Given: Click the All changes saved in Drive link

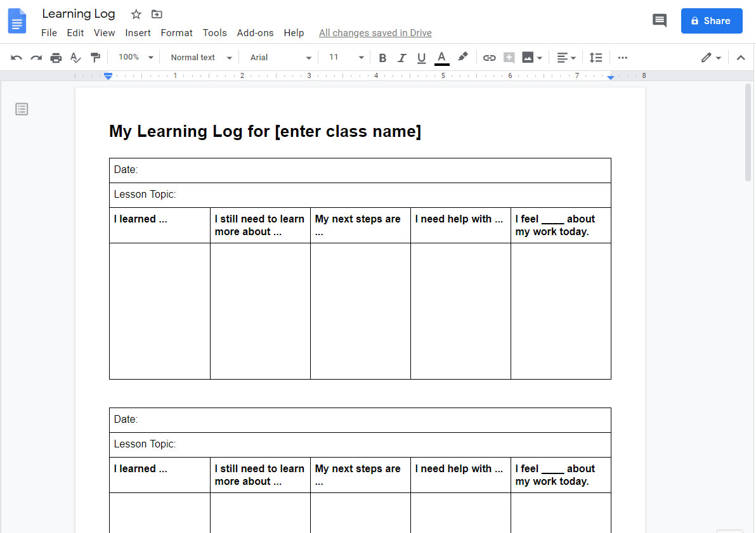Looking at the screenshot, I should (x=375, y=32).
